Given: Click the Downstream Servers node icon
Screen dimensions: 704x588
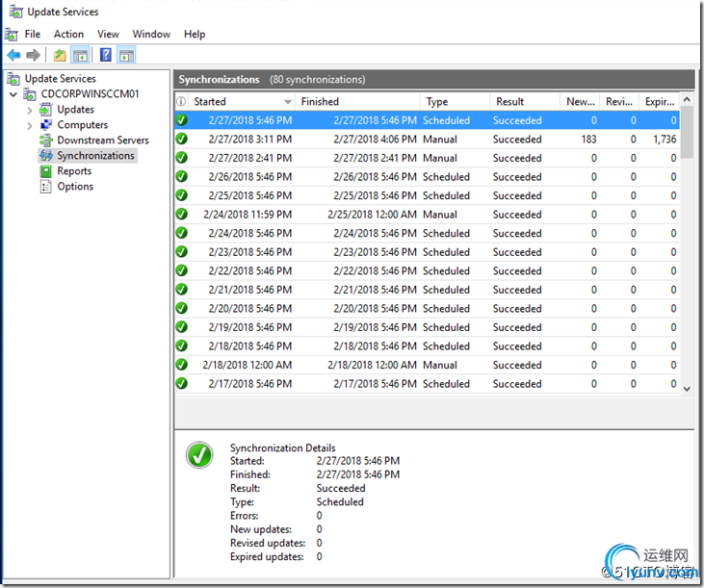Looking at the screenshot, I should tap(46, 141).
